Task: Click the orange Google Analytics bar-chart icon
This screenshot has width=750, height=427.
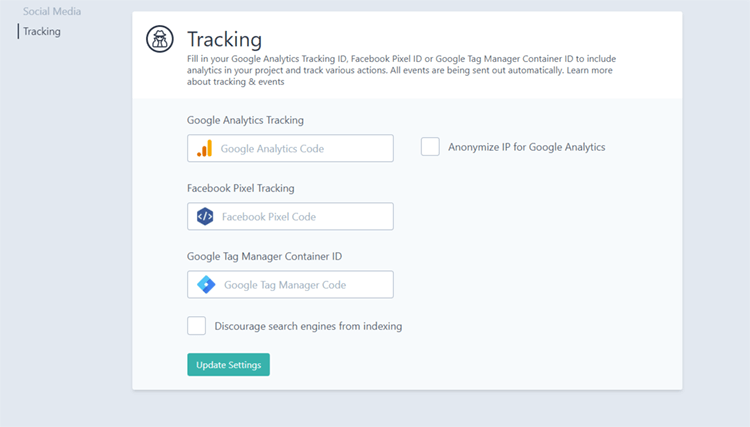Action: (205, 148)
